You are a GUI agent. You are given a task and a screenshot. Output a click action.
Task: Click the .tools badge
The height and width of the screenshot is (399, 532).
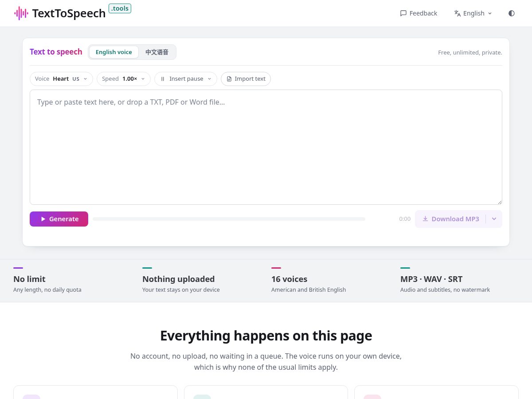click(x=120, y=8)
